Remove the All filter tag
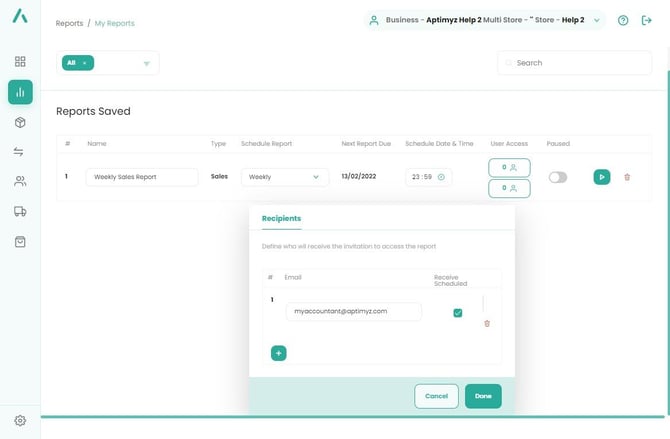The width and height of the screenshot is (670, 439). [x=85, y=63]
